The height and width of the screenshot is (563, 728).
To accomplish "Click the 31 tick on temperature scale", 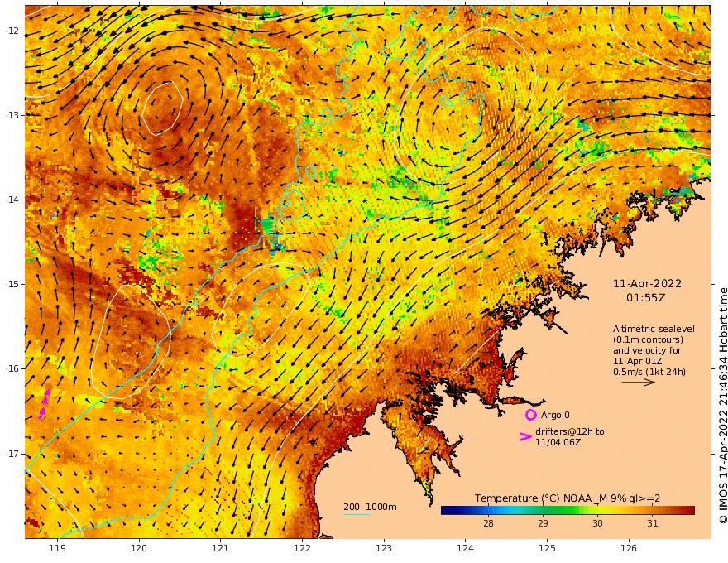I will coord(653,523).
